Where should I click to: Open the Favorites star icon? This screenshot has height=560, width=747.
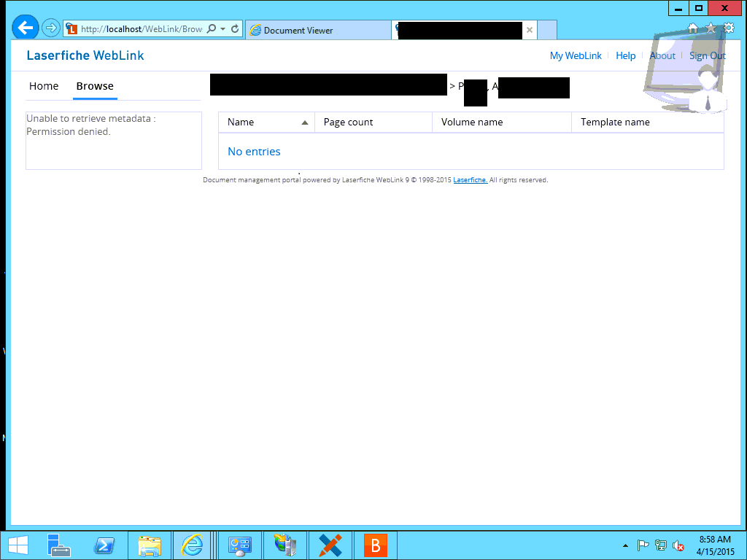[711, 28]
